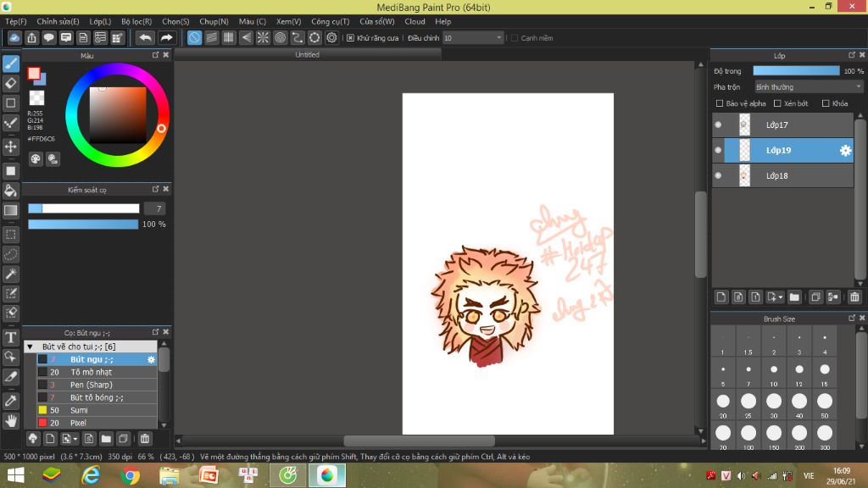Choose brush size 30 preset
Screen dimensions: 868x488
pos(774,405)
